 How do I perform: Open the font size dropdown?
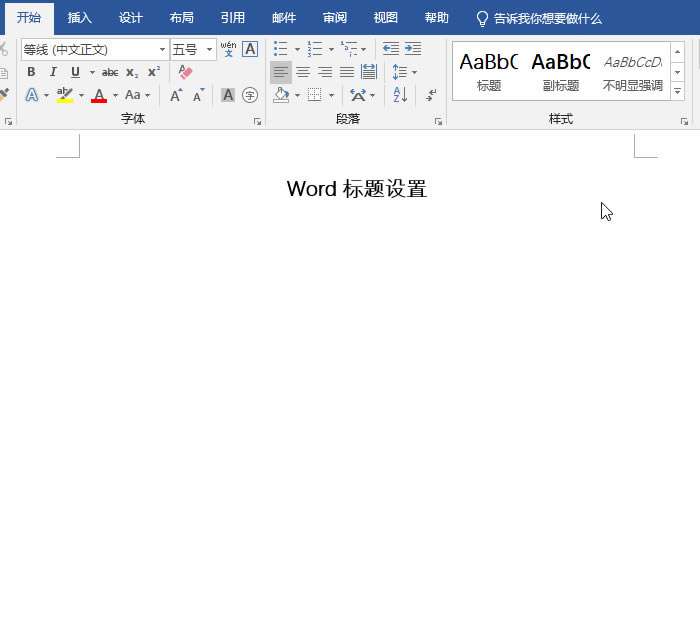point(209,50)
